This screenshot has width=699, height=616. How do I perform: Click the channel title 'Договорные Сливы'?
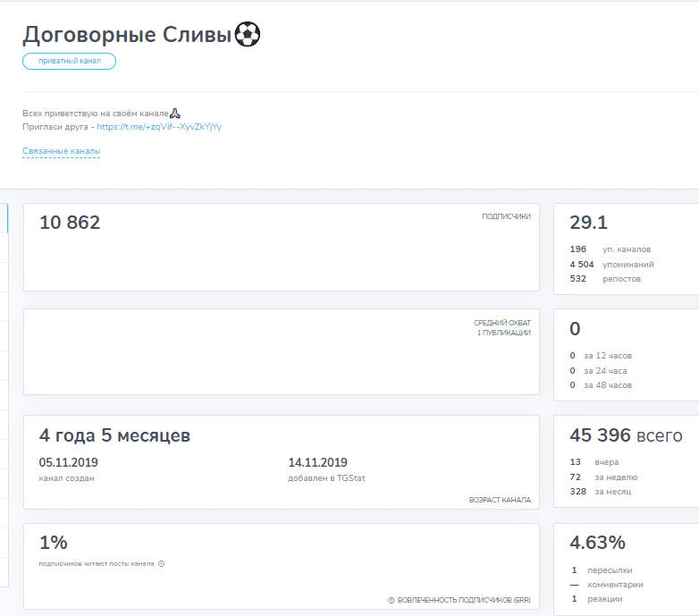pos(126,35)
